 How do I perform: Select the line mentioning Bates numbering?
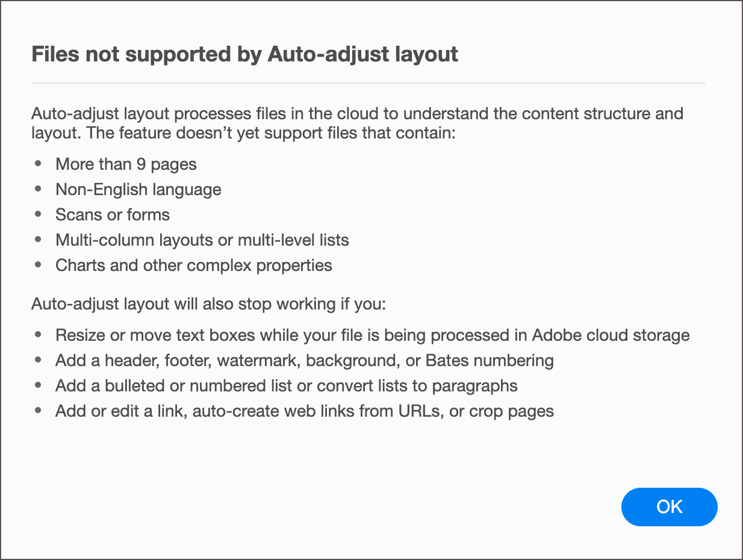point(304,360)
